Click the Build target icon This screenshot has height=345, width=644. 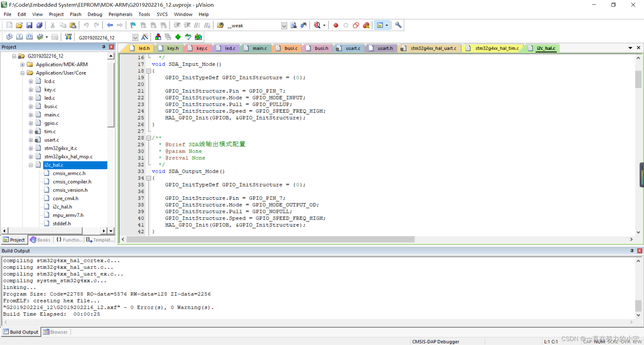19,37
